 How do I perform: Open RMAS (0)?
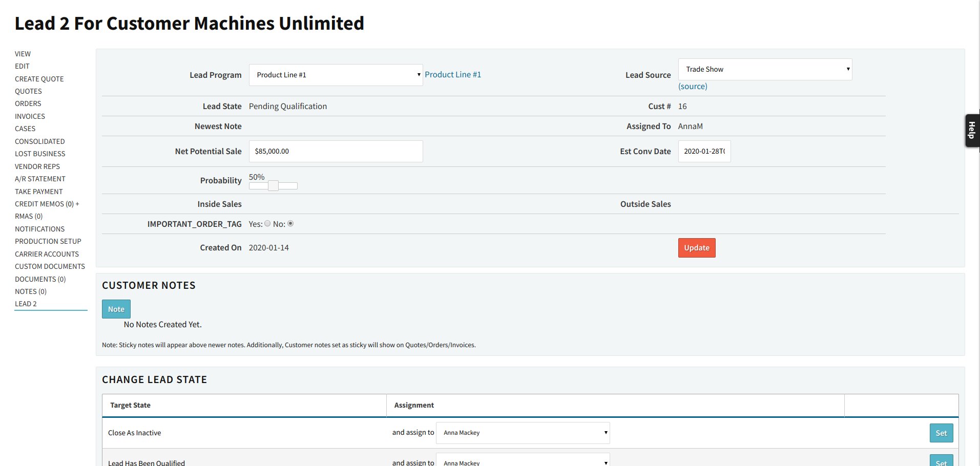pyautogui.click(x=29, y=216)
